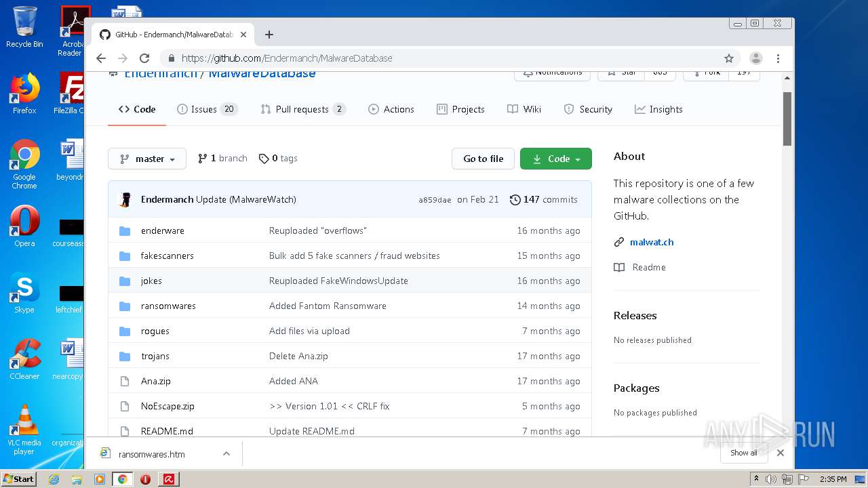Image resolution: width=868 pixels, height=488 pixels.
Task: Open the Endermanch author link
Action: click(x=167, y=199)
